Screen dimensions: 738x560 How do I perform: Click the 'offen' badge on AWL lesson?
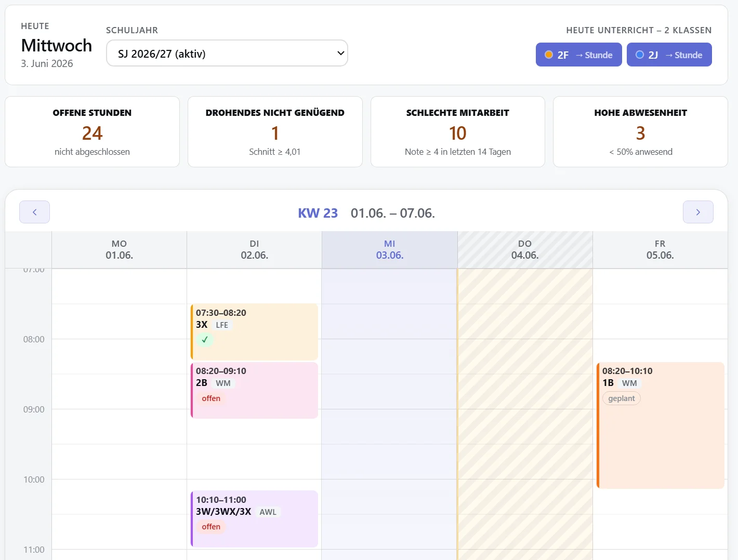click(211, 527)
